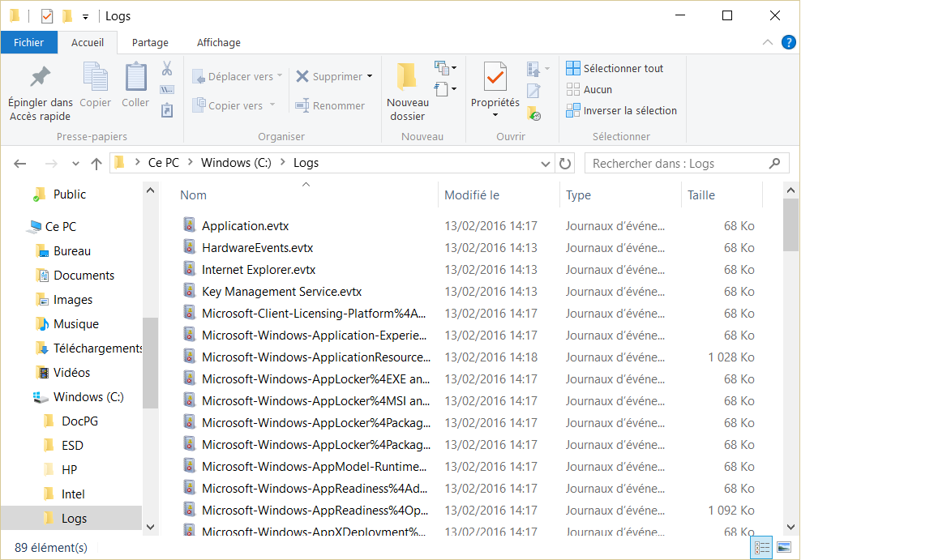
Task: Click the Coller clipboard icon
Action: (x=136, y=77)
